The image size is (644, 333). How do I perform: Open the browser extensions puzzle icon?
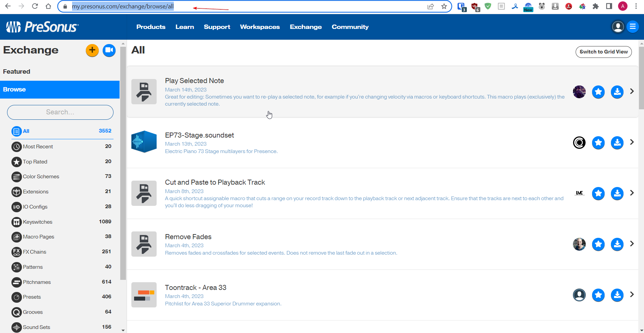[595, 6]
